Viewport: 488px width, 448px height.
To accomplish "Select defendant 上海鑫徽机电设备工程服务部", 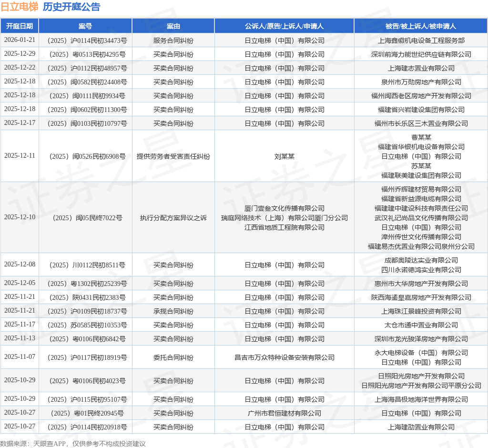I will (421, 41).
